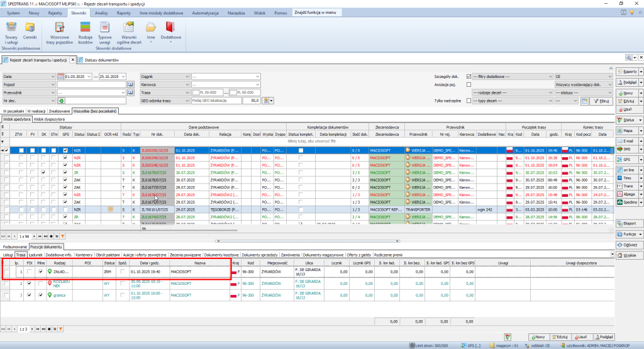The image size is (644, 349).
Task: Click the calendar icon beside the date range
Action: (x=60, y=76)
